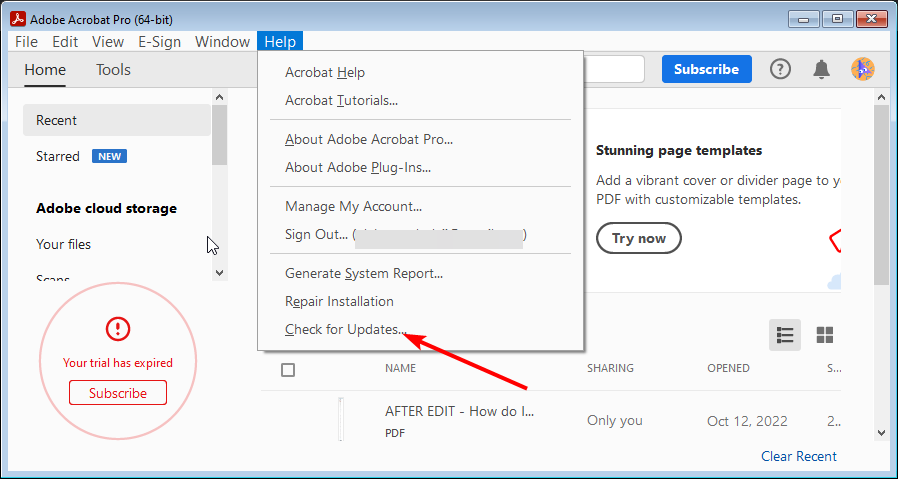Choose Acrobat Tutorials menu entry
The height and width of the screenshot is (479, 898).
[x=420, y=101]
